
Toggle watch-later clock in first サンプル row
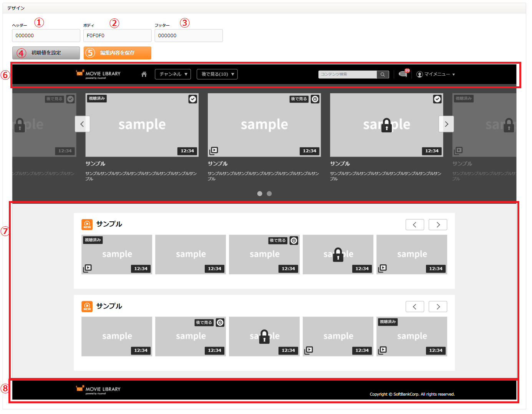pyautogui.click(x=294, y=241)
